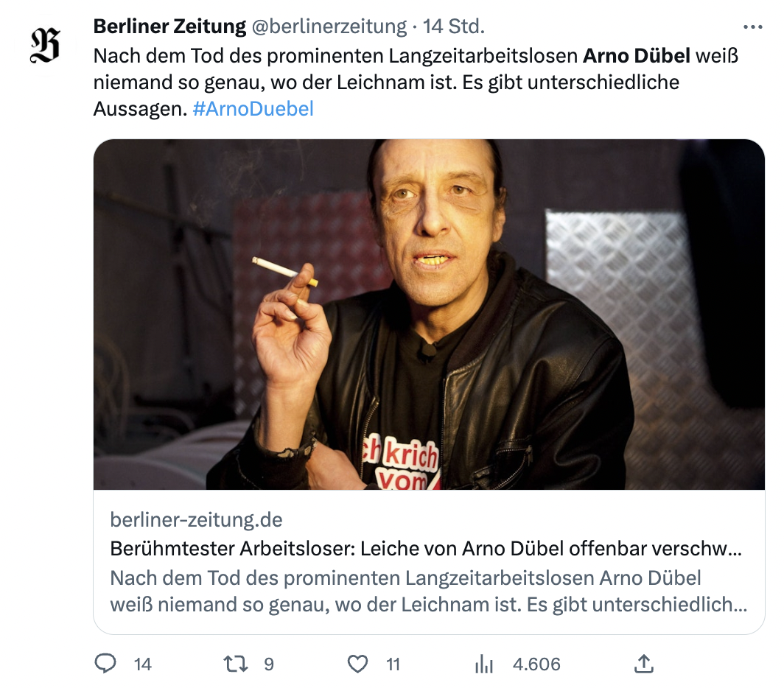Open the article headline 'Berühmtester Arbeitsloser'
The height and width of the screenshot is (688, 784).
pos(425,549)
